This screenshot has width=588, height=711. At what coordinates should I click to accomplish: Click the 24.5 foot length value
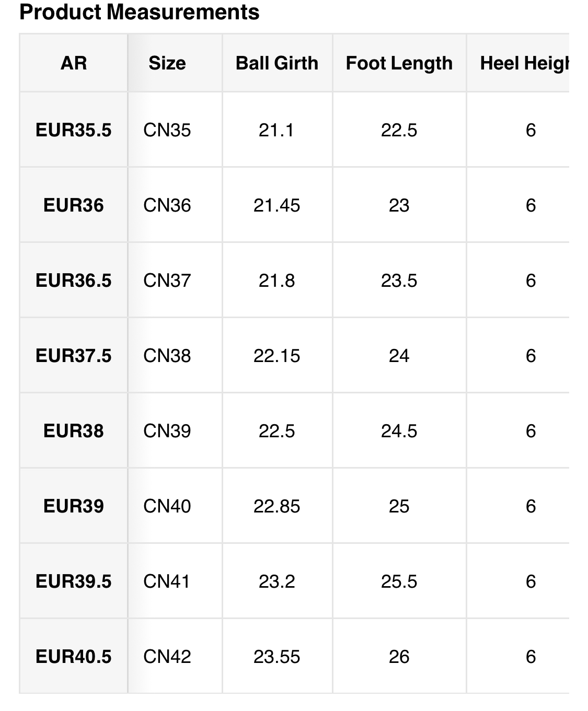pos(399,431)
